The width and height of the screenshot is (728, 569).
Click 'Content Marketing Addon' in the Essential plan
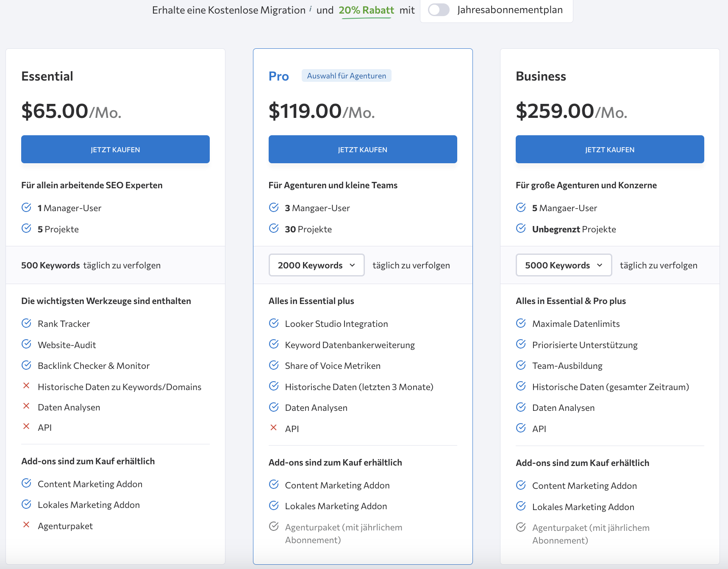point(90,484)
